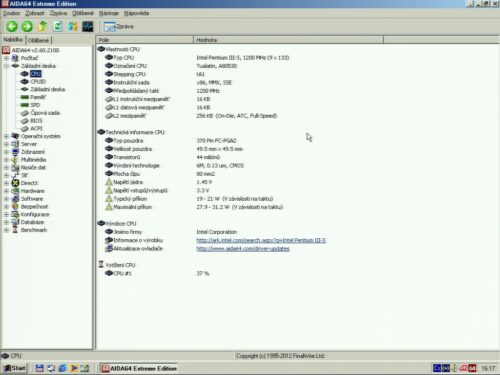Click the Multimédia speaker icon
Viewport: 500px width, 375px height.
(15, 160)
